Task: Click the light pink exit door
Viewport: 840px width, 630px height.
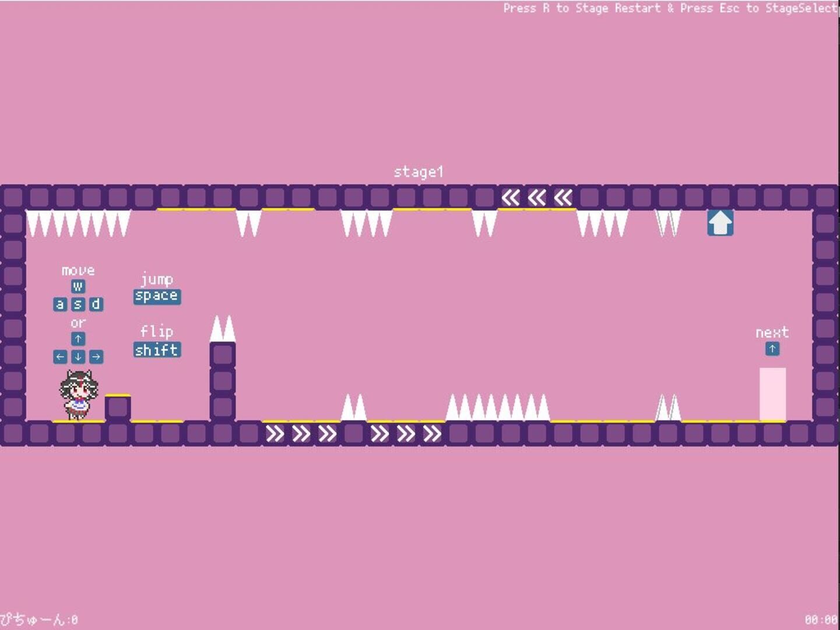Action: tap(772, 394)
